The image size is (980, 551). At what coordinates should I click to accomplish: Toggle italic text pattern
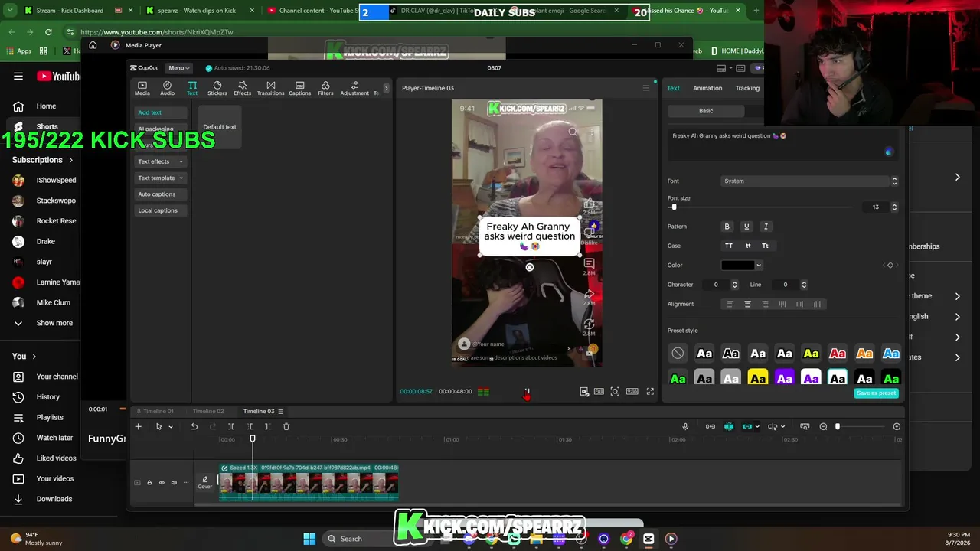766,227
